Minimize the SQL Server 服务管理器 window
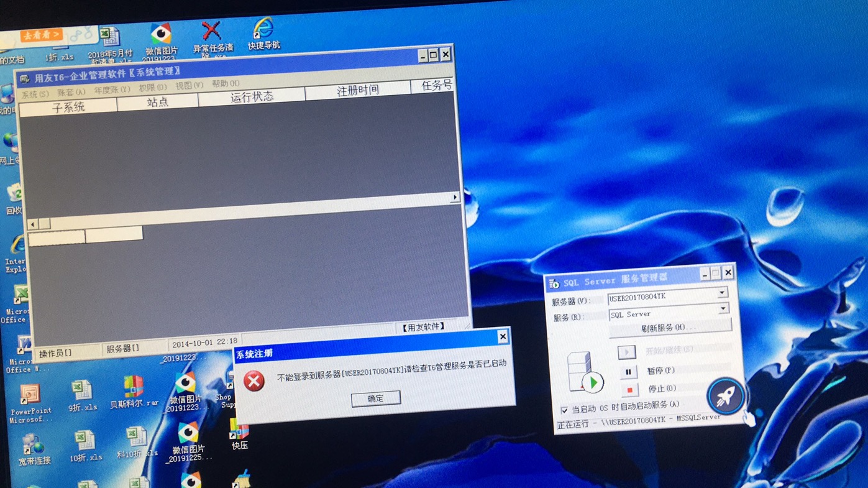 point(704,274)
